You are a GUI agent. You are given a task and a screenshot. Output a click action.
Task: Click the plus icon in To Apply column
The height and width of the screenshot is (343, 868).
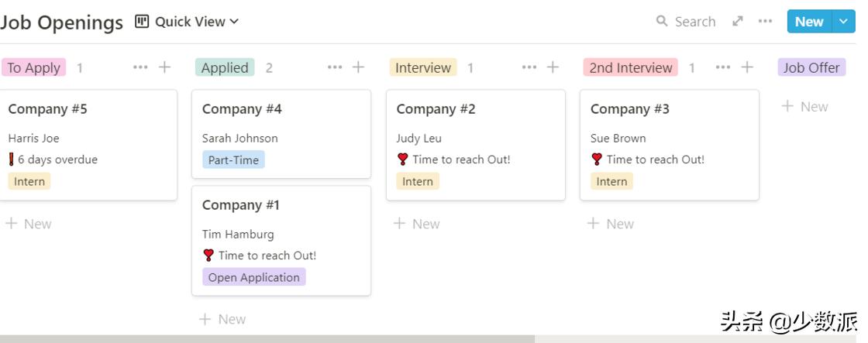pyautogui.click(x=164, y=67)
